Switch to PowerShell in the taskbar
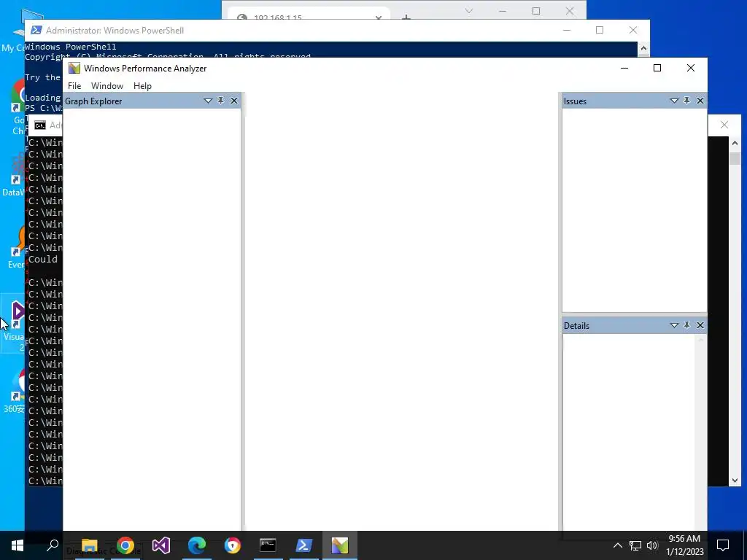 tap(304, 545)
